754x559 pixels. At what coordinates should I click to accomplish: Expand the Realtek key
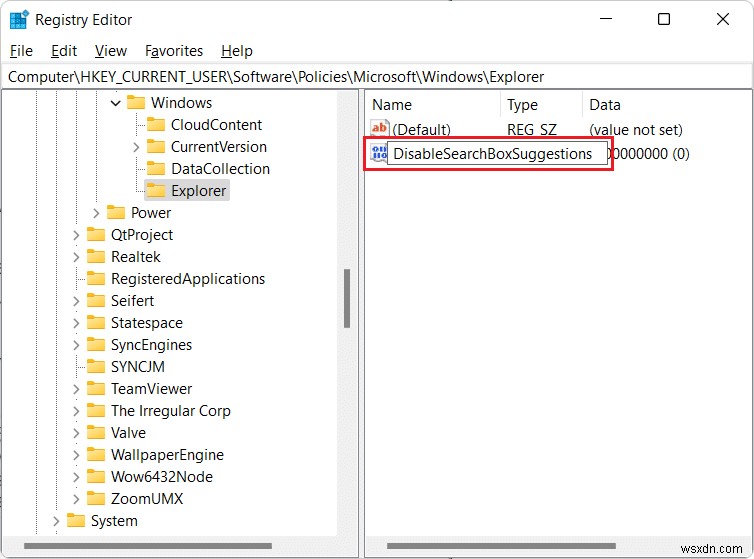(75, 257)
